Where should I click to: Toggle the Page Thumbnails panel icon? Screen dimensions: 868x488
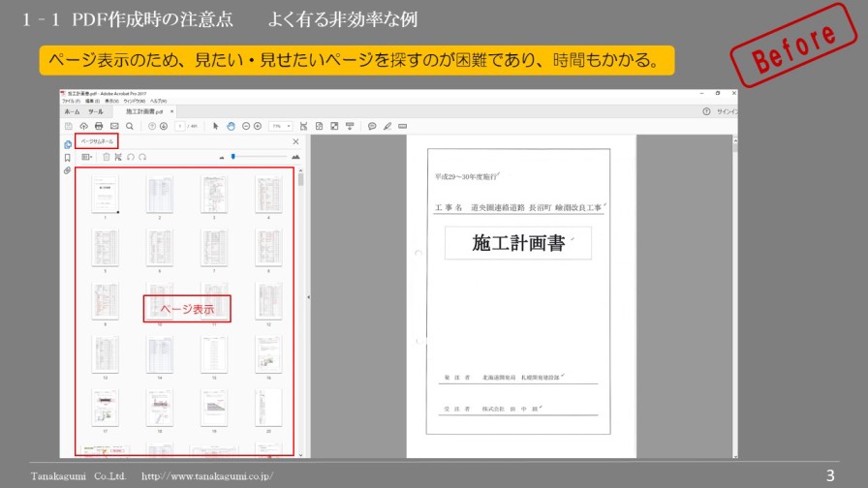tap(67, 143)
